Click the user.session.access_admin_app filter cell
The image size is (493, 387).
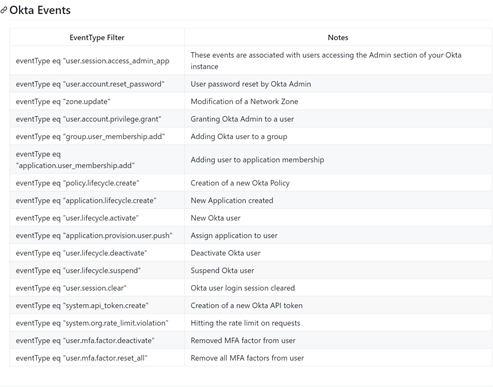coord(97,61)
